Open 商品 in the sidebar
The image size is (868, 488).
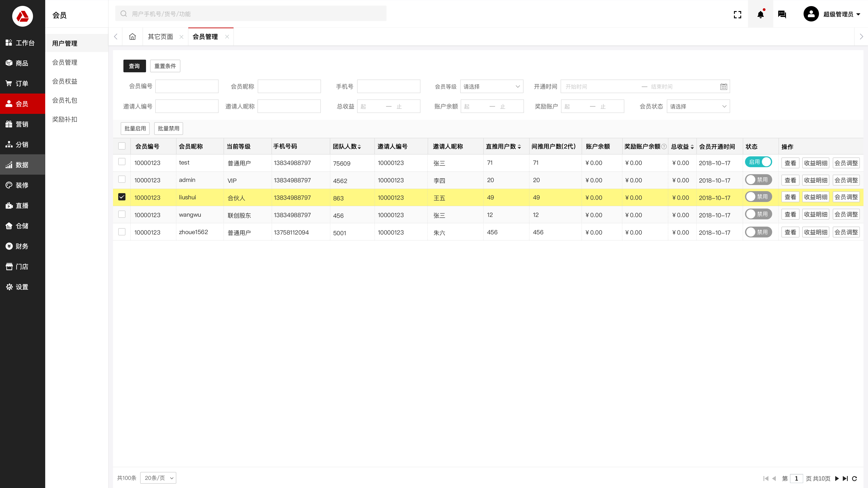coord(23,63)
